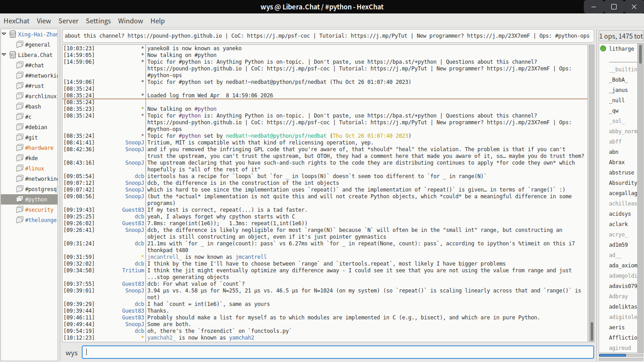Click the Libera.Chat server icon

tap(13, 55)
